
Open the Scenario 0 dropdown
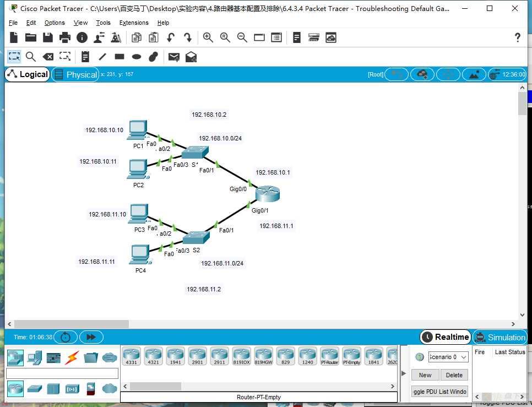(448, 357)
